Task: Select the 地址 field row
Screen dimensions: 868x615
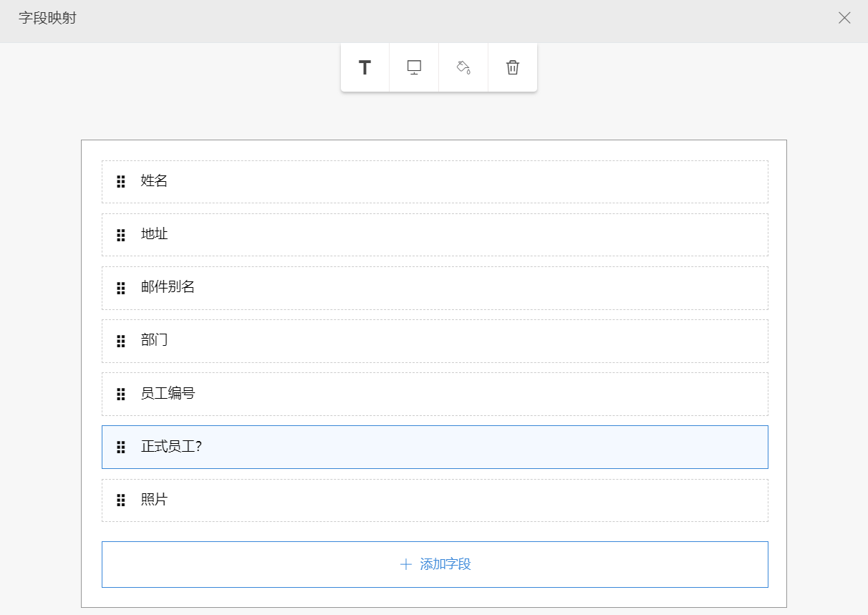Action: [x=434, y=235]
